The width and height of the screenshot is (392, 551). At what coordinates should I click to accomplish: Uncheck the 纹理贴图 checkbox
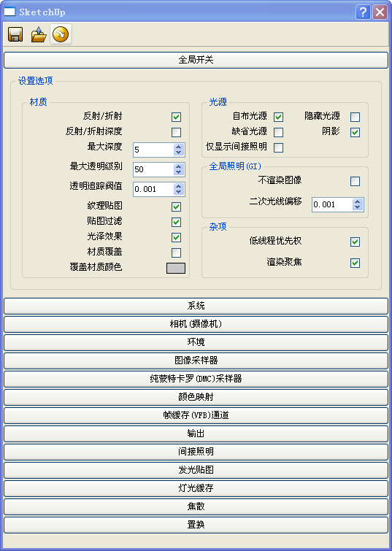point(176,207)
